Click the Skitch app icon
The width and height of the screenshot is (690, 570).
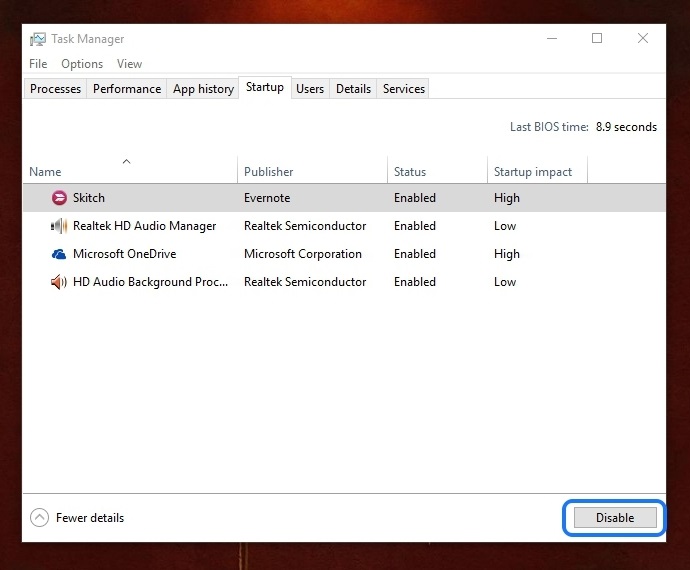pyautogui.click(x=59, y=198)
